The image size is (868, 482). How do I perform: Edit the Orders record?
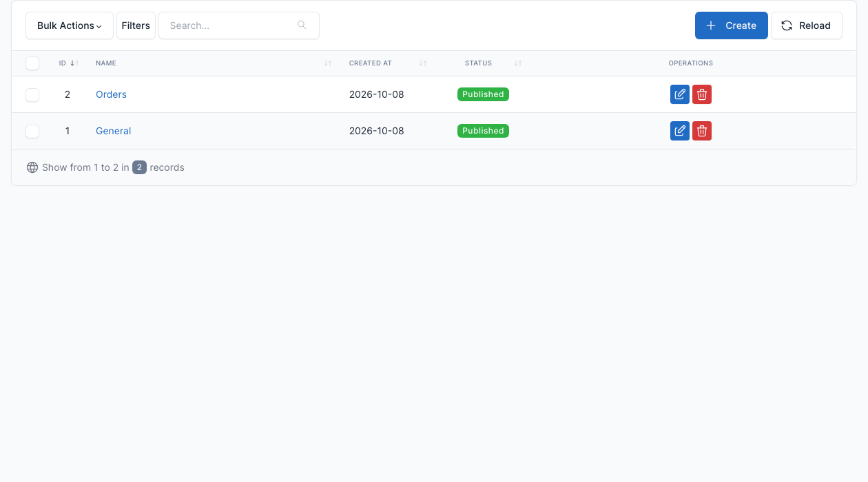point(680,94)
